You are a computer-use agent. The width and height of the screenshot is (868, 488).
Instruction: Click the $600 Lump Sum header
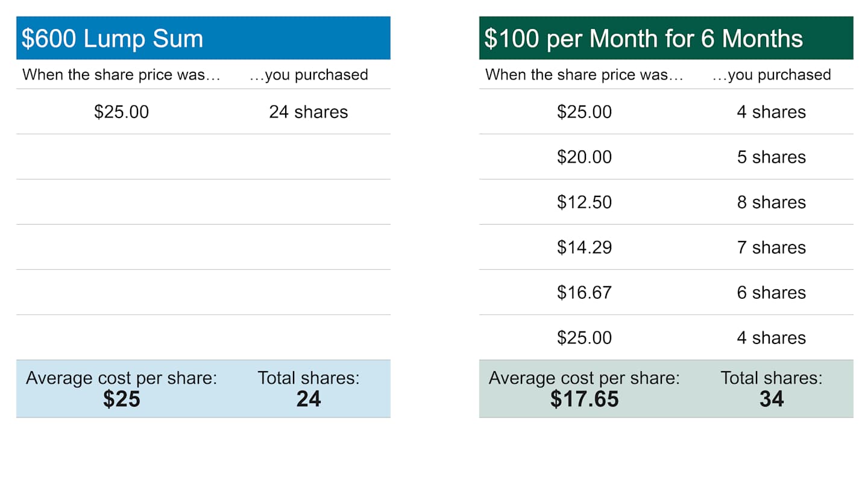pos(113,39)
